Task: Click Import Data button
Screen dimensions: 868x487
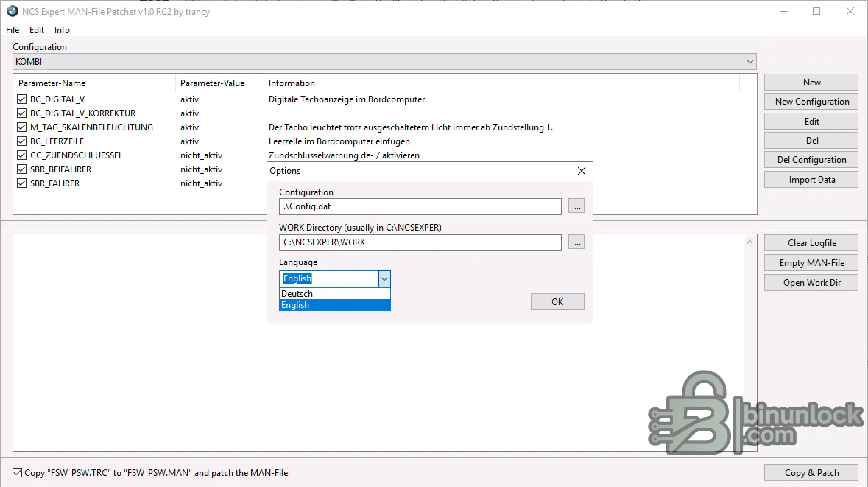Action: tap(811, 179)
